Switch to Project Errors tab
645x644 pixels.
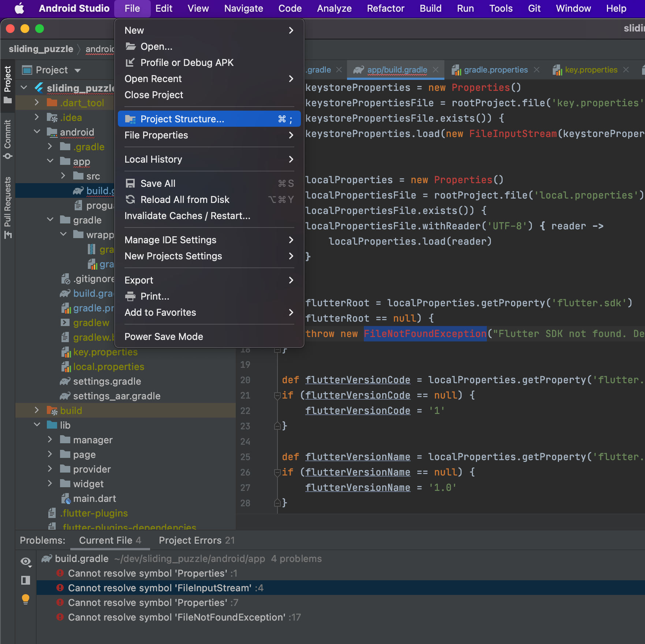(197, 540)
